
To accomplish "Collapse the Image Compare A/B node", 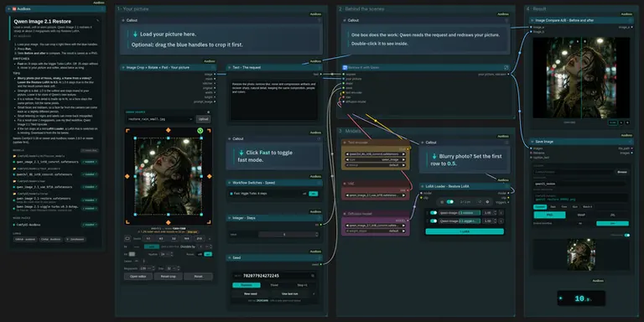I will [x=532, y=20].
